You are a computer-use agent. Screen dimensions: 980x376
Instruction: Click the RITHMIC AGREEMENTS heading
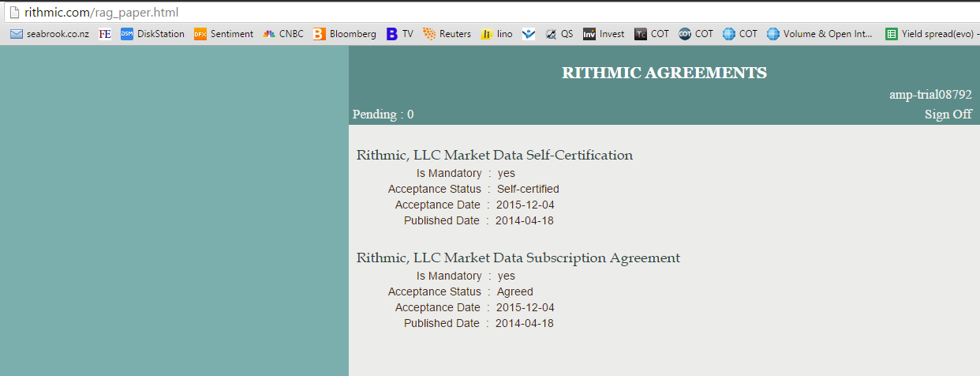(664, 73)
